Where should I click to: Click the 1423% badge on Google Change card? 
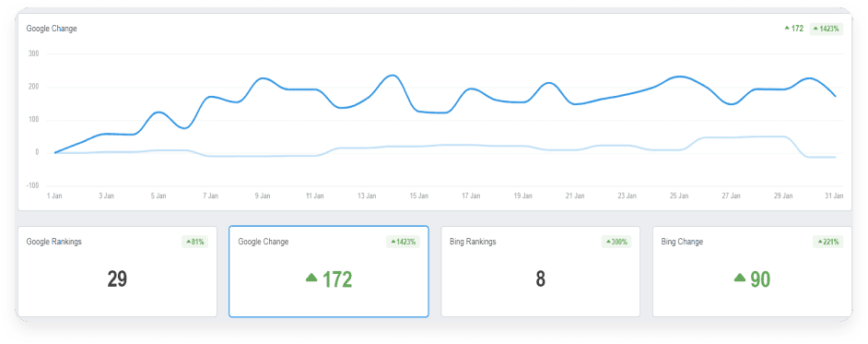click(403, 242)
